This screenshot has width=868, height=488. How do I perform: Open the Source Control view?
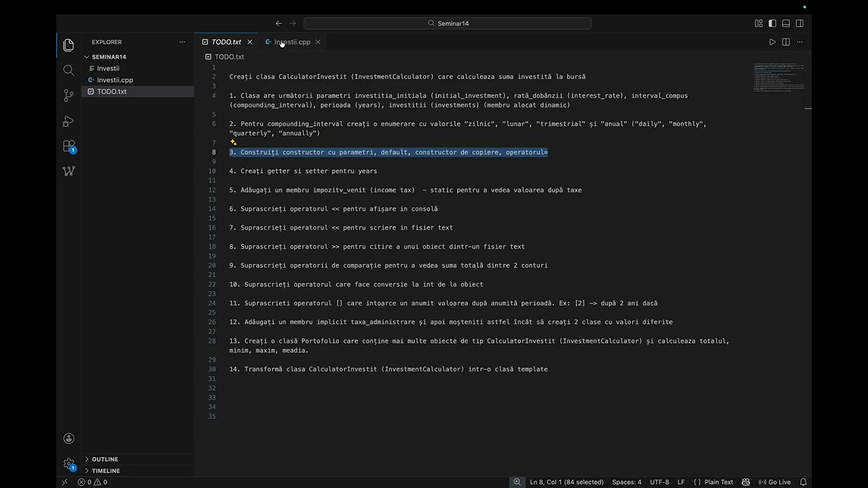point(68,96)
